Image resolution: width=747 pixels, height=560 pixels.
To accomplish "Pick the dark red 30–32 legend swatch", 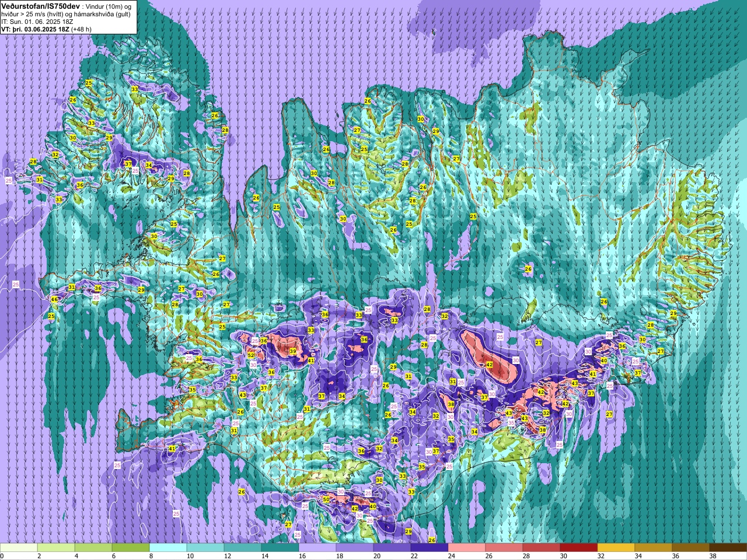I will pyautogui.click(x=579, y=548).
